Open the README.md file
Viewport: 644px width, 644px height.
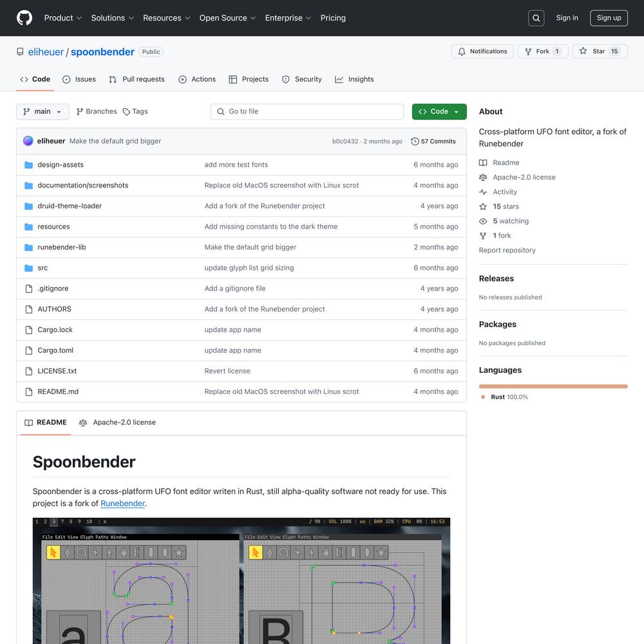pos(58,392)
